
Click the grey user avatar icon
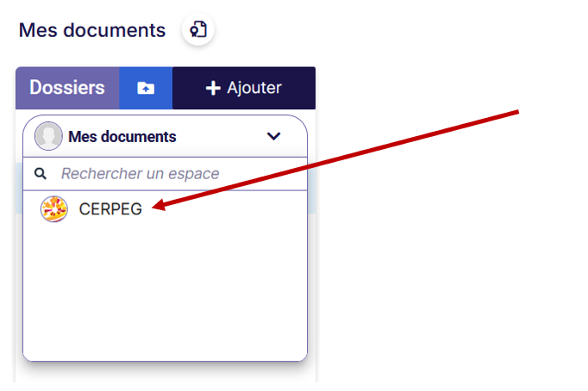tap(48, 136)
